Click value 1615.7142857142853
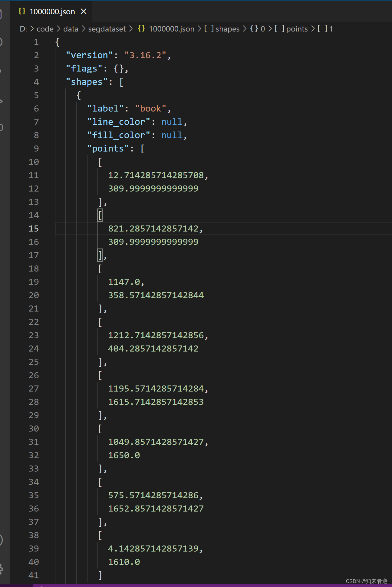This screenshot has height=587, width=392. [156, 402]
